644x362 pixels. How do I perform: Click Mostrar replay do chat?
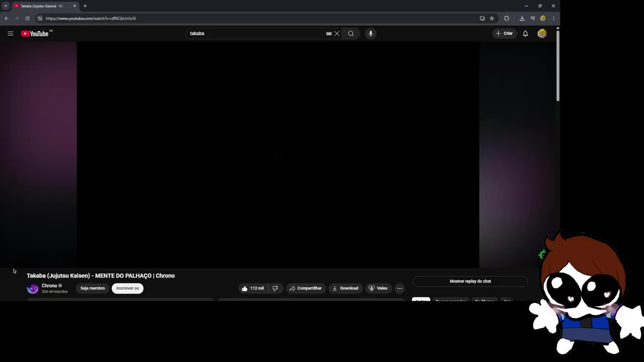470,281
